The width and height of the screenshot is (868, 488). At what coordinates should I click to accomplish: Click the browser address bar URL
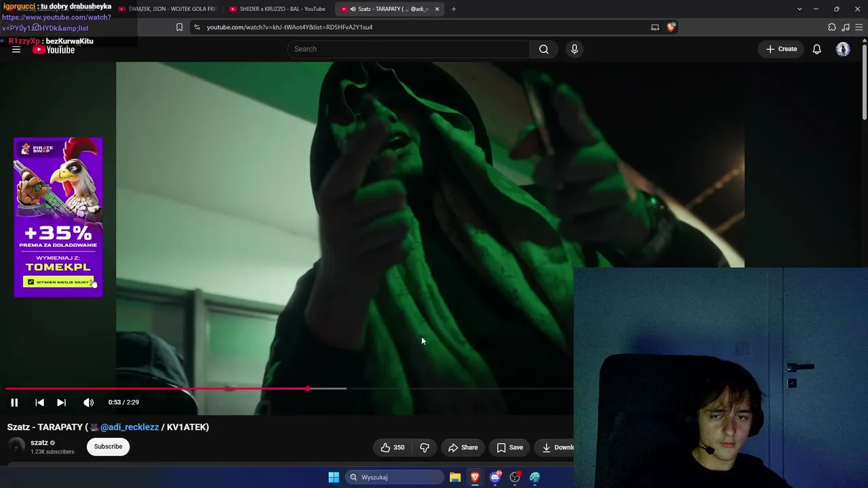(x=290, y=27)
